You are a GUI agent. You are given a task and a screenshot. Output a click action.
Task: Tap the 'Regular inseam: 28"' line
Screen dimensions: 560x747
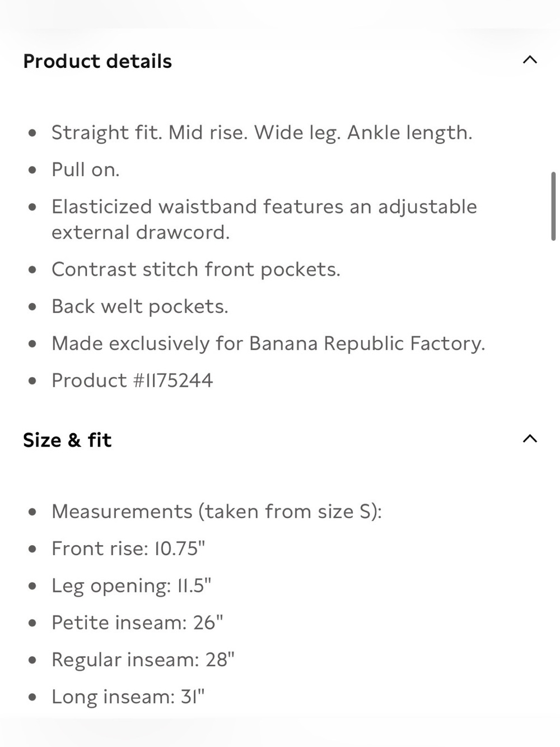click(x=143, y=660)
